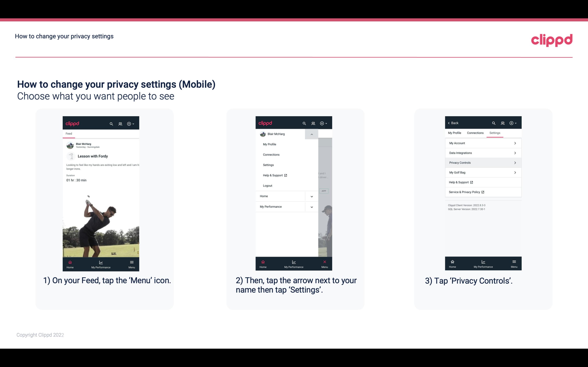Tap the close X icon in menu
Screen dimensions: 588x367
click(324, 262)
